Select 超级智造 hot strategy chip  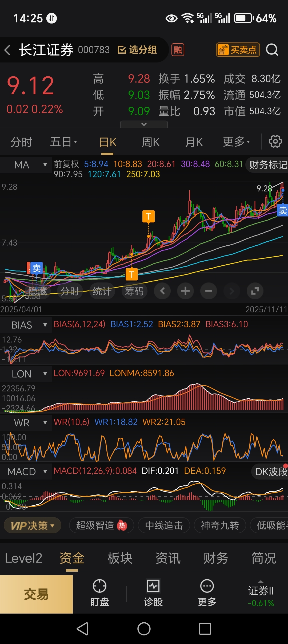pyautogui.click(x=101, y=525)
